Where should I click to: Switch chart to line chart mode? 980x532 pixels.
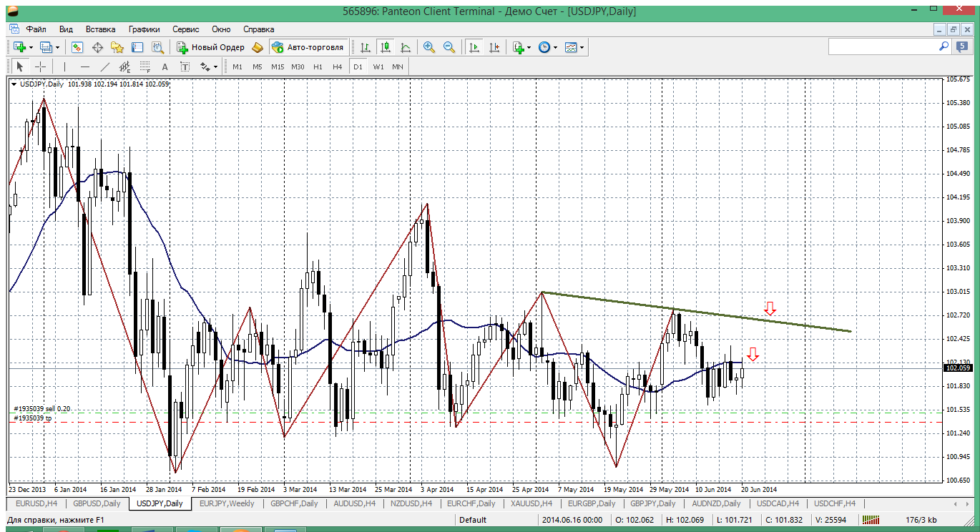pos(406,47)
